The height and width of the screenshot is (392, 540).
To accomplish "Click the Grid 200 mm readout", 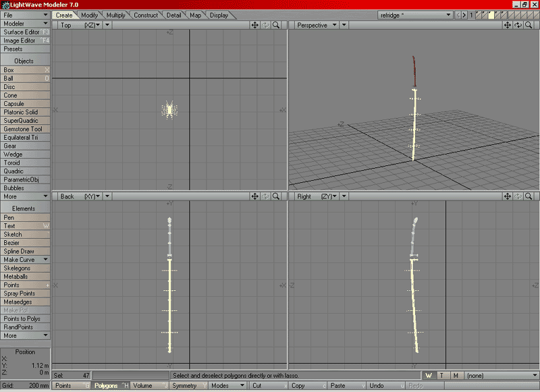I will click(25, 386).
